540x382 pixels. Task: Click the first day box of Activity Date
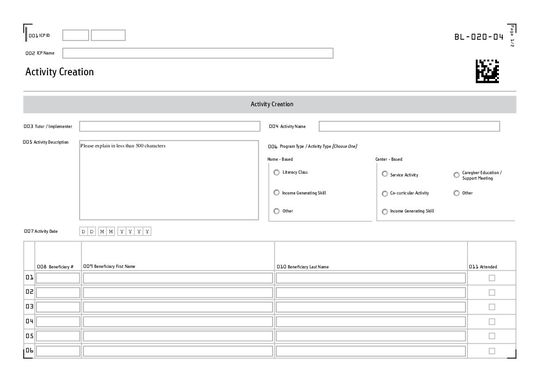click(83, 231)
